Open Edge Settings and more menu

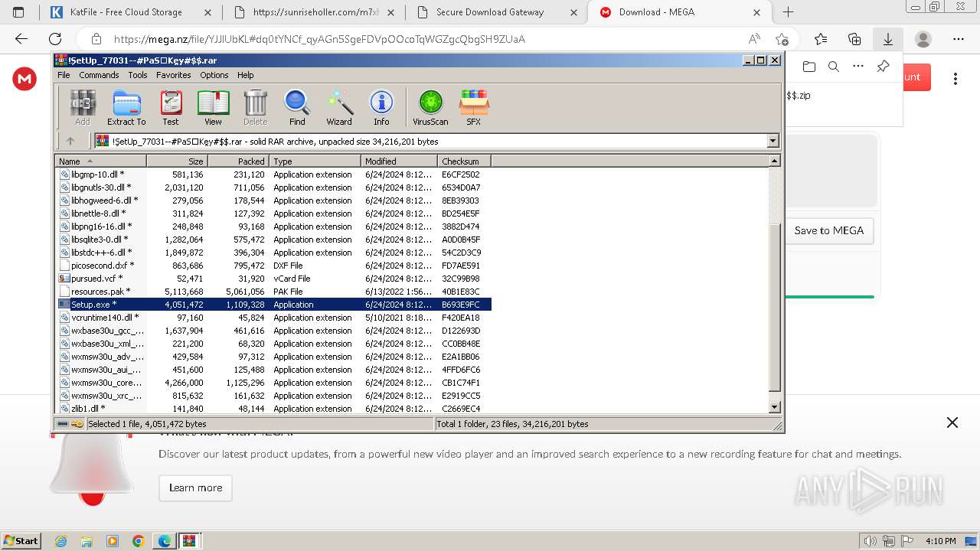point(959,39)
